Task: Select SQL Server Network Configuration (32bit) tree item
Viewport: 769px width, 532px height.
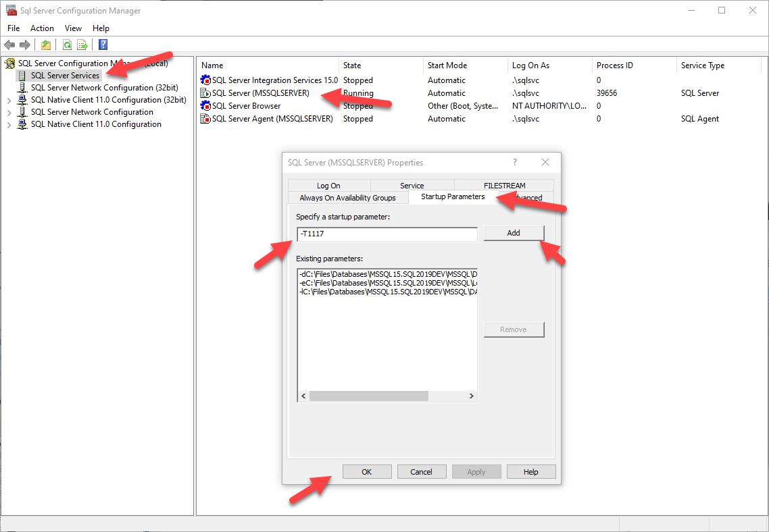Action: click(105, 88)
